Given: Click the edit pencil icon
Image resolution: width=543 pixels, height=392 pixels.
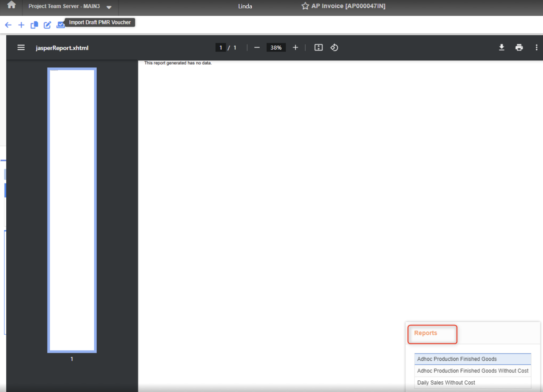Looking at the screenshot, I should pos(47,25).
